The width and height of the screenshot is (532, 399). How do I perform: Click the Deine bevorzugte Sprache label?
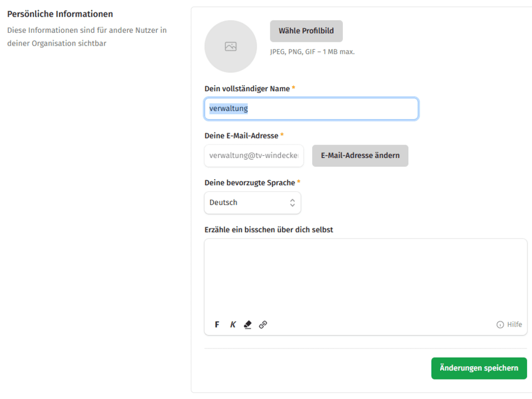point(249,183)
